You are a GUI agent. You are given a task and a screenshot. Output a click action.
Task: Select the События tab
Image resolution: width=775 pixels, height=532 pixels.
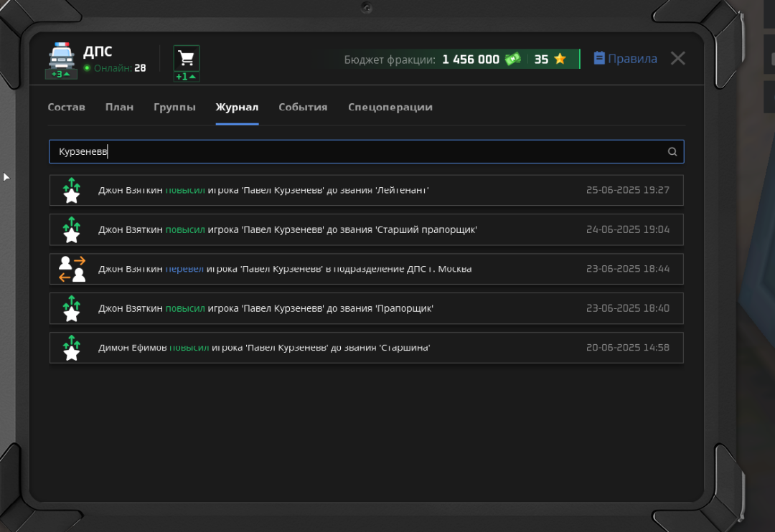tap(303, 107)
